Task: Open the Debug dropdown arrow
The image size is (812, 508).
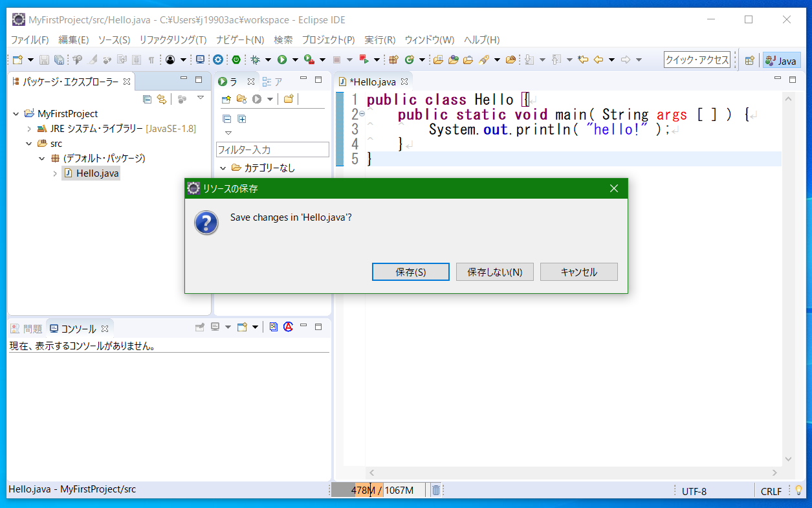Action: pos(268,60)
